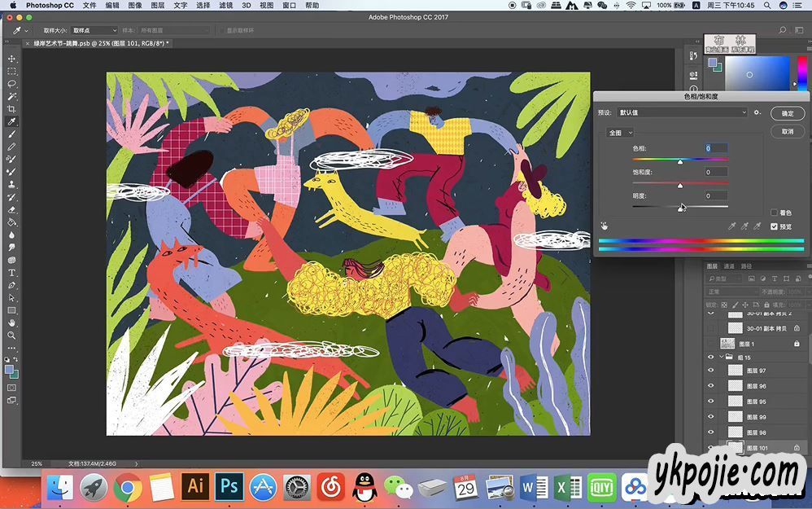Select the Crop tool
The image size is (812, 509).
coord(11,109)
